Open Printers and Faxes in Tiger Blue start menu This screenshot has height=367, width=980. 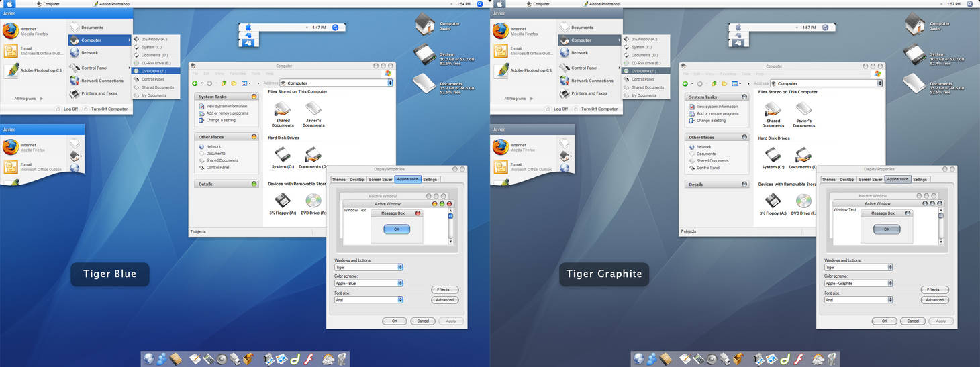pyautogui.click(x=93, y=93)
